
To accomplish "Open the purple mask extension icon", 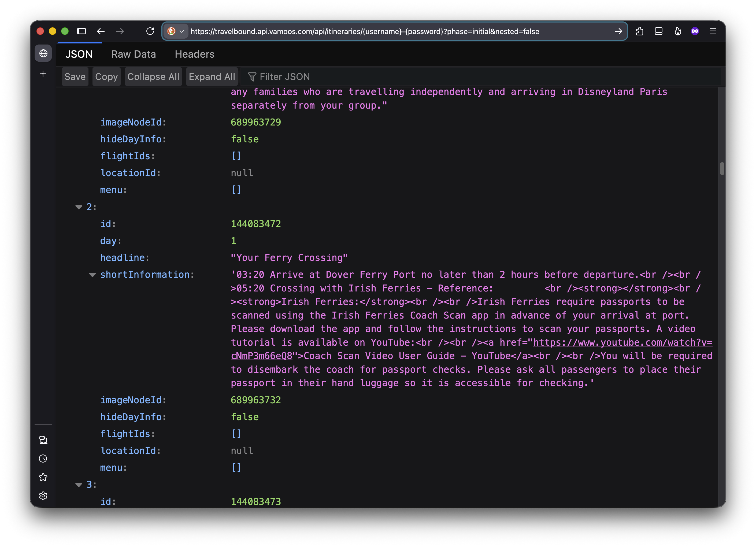I will point(695,31).
